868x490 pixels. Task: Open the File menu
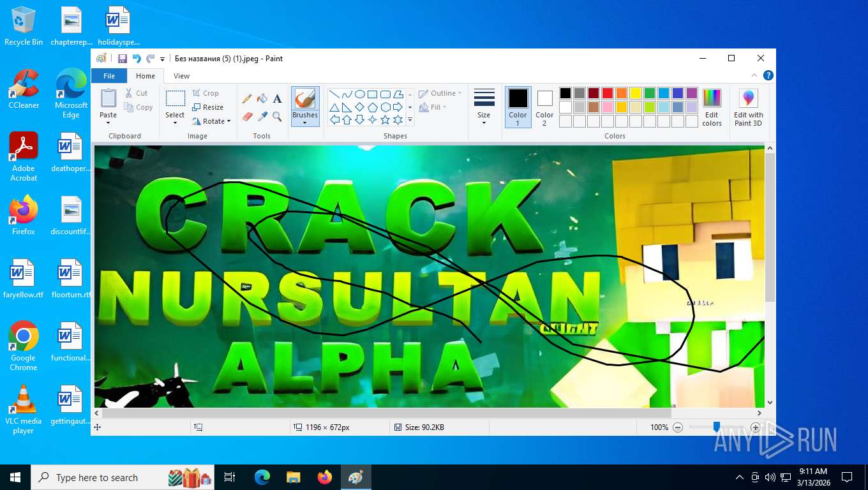[x=109, y=76]
